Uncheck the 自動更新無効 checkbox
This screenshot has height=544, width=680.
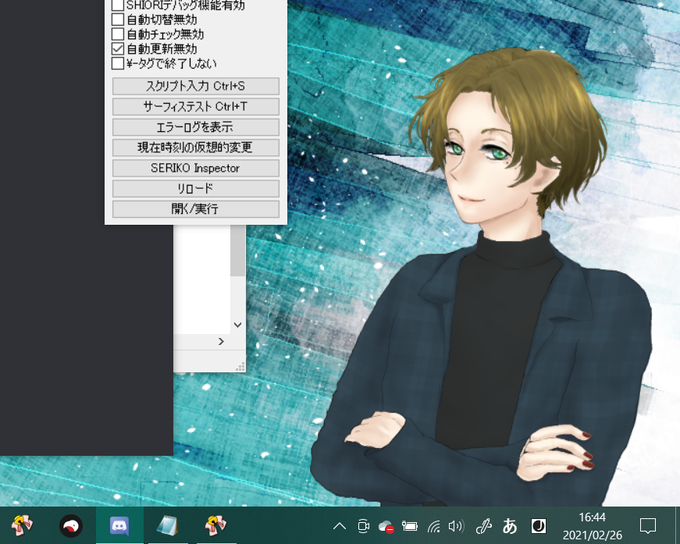coord(118,49)
